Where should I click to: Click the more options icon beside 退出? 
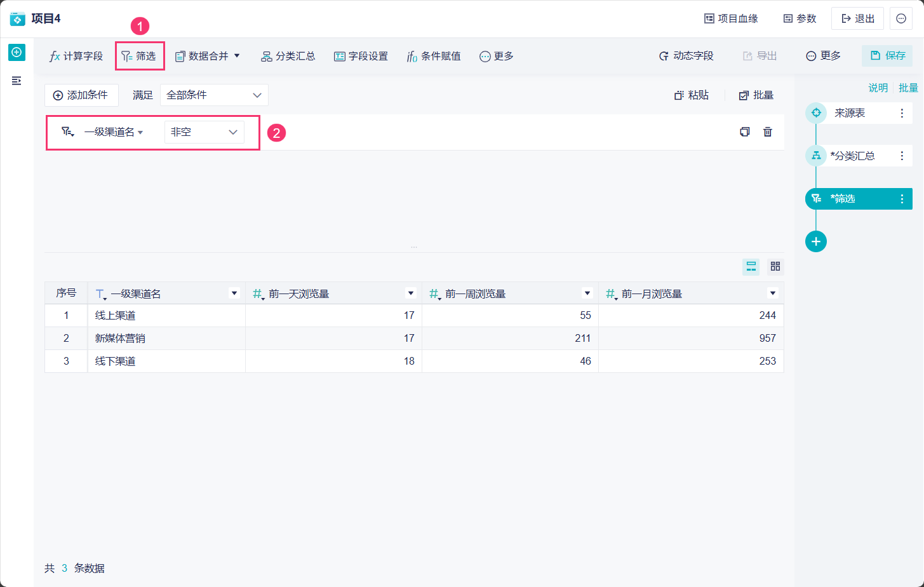pos(901,18)
